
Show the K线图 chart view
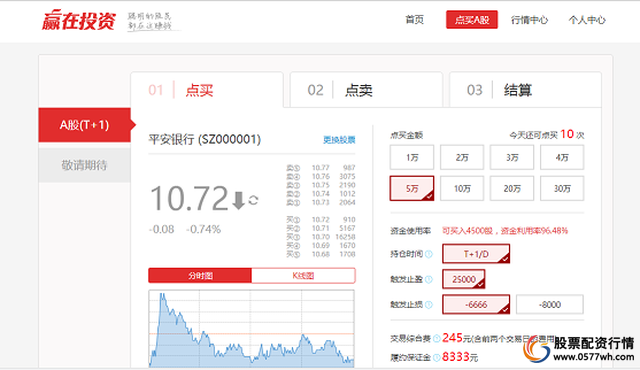tap(303, 275)
